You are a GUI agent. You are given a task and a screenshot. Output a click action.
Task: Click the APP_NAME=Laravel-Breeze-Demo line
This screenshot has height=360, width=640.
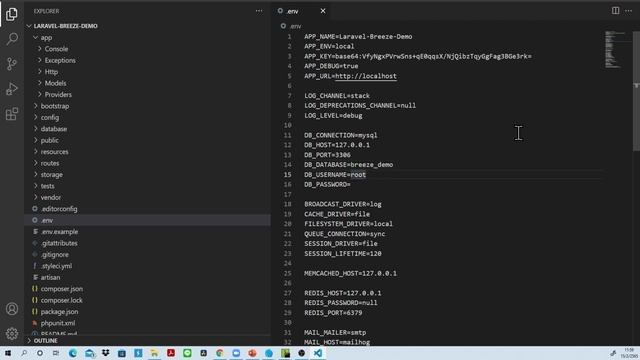pyautogui.click(x=358, y=37)
